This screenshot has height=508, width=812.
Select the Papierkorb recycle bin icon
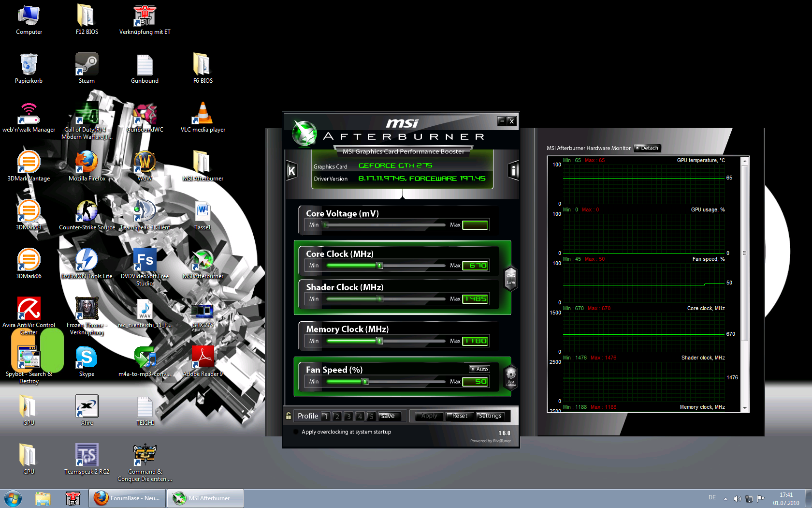click(29, 69)
